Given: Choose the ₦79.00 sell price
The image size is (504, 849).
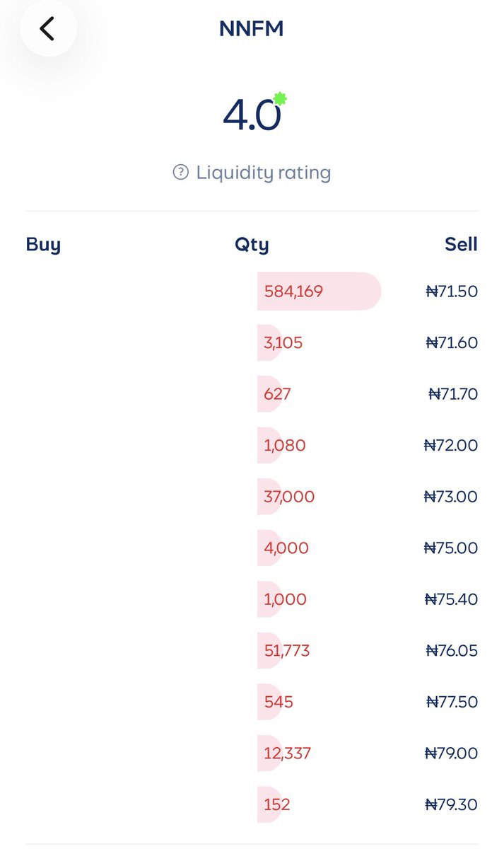Looking at the screenshot, I should tap(451, 753).
